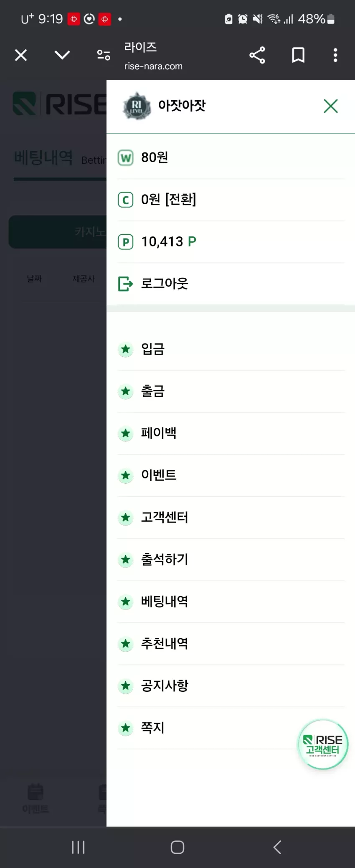This screenshot has width=355, height=868.
Task: Select 페이백 from the side menu
Action: [x=231, y=434]
